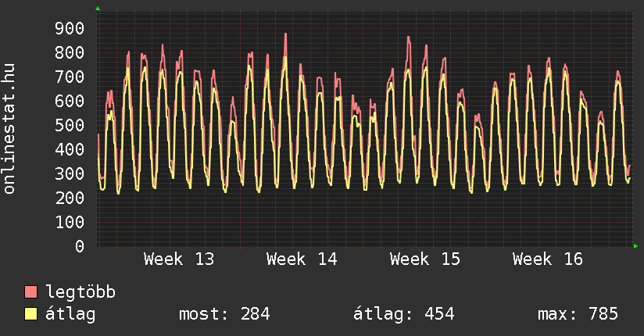Click the átlag legend label text

(70, 314)
